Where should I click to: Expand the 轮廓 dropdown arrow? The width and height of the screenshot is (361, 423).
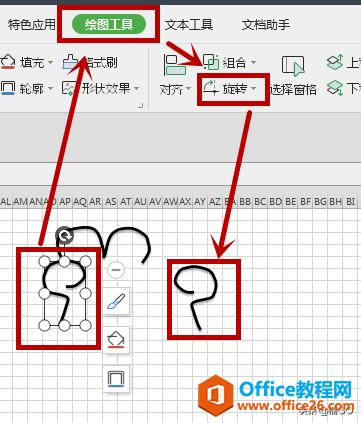[x=50, y=89]
